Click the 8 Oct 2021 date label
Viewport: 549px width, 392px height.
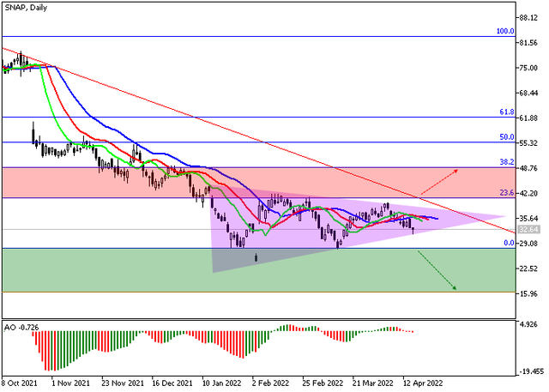[21, 385]
